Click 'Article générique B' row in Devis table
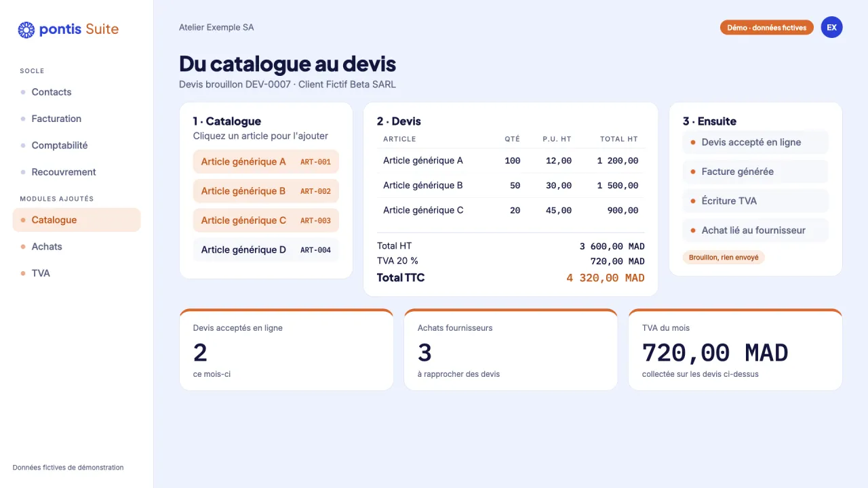The image size is (868, 488). click(x=511, y=186)
